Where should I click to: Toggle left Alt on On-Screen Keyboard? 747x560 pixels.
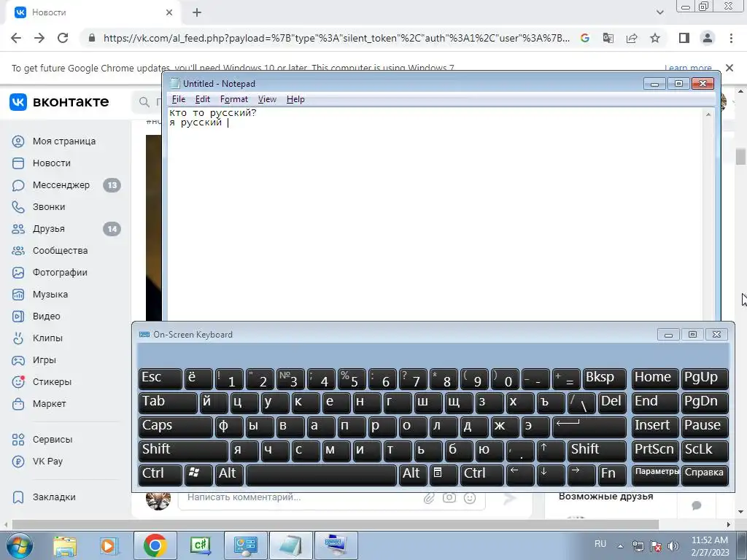(229, 475)
